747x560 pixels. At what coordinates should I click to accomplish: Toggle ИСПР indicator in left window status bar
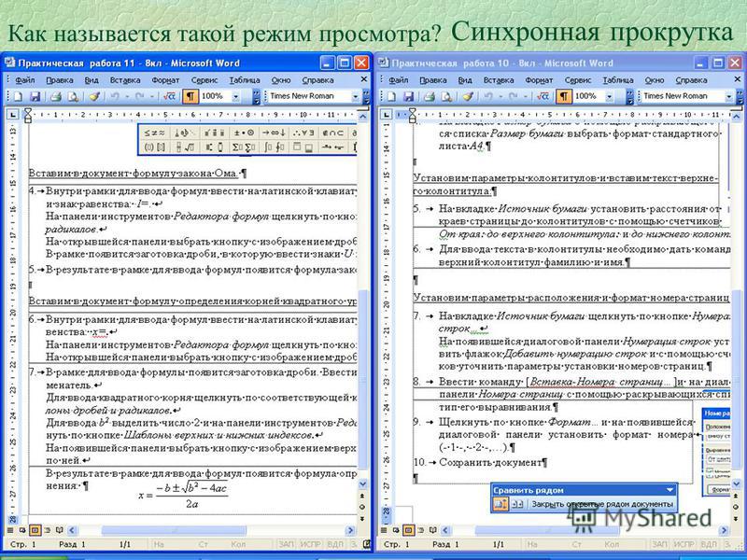tap(311, 544)
